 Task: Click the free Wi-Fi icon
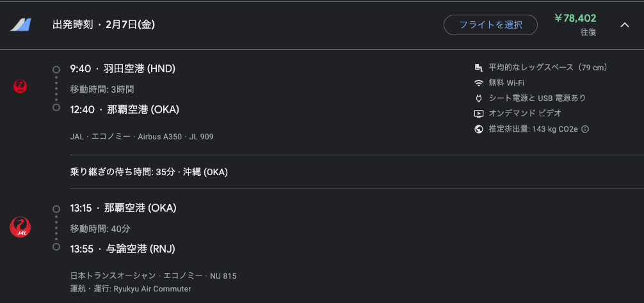(478, 83)
